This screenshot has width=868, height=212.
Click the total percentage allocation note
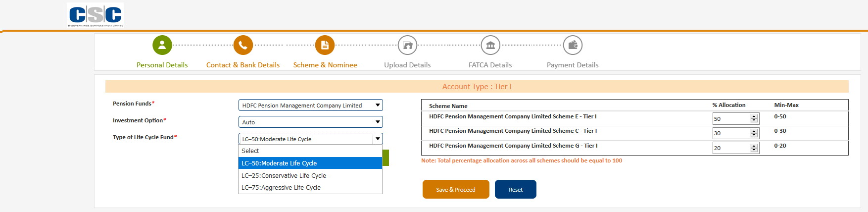[x=522, y=160]
